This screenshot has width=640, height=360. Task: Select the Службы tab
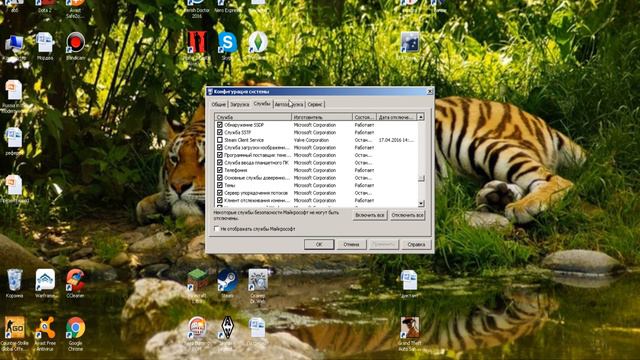[x=262, y=104]
